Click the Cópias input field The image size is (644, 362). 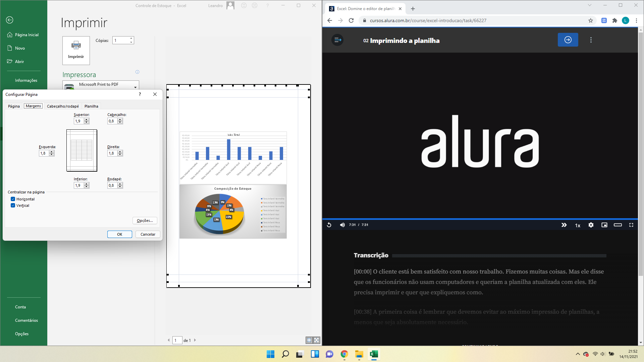tap(121, 41)
